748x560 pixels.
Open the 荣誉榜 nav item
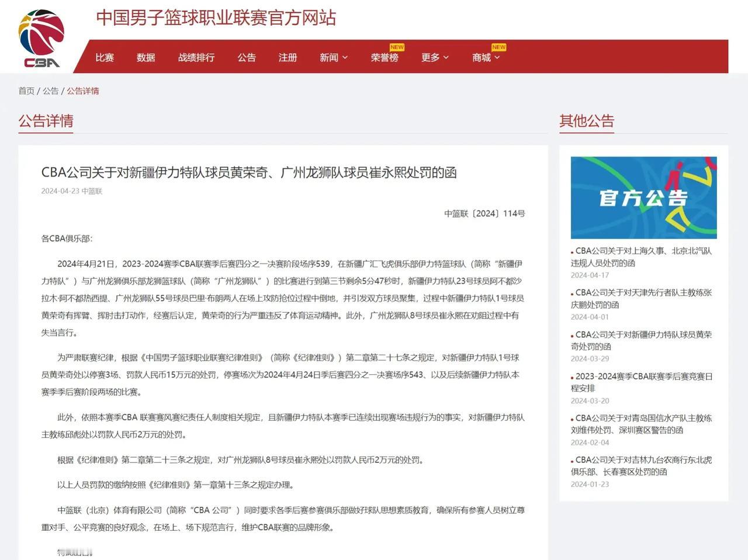385,57
